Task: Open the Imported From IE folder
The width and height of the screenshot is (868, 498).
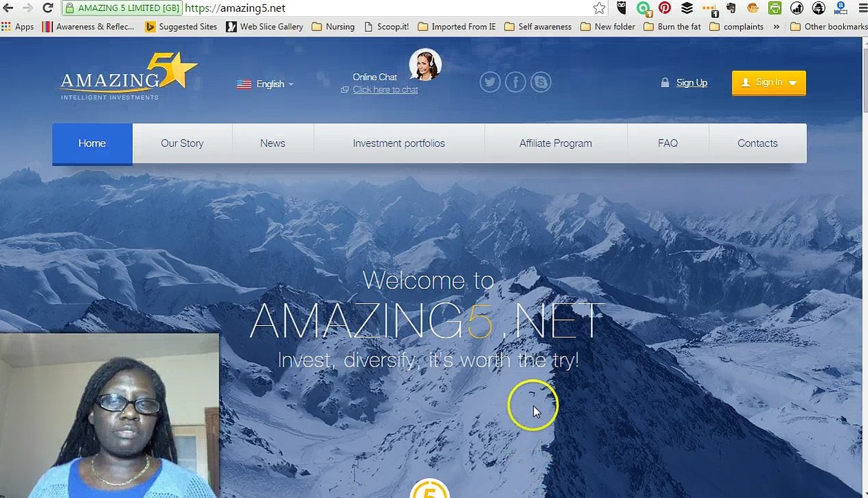Action: point(456,27)
